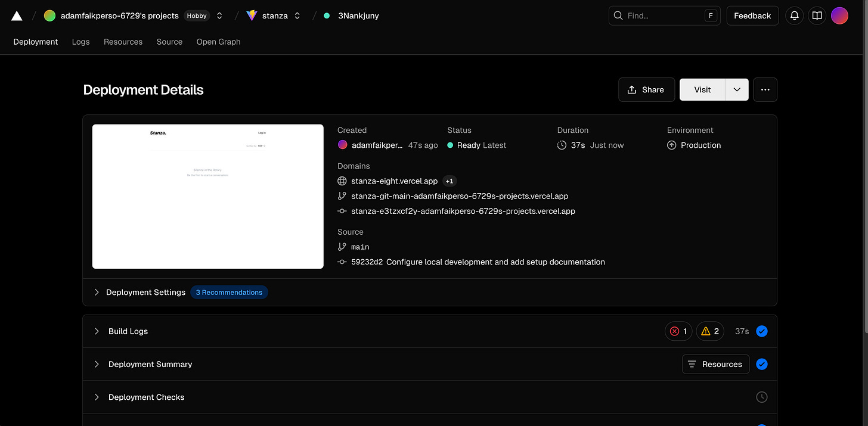This screenshot has width=868, height=426.
Task: Click the clock icon on Deployment Checks
Action: (x=761, y=397)
